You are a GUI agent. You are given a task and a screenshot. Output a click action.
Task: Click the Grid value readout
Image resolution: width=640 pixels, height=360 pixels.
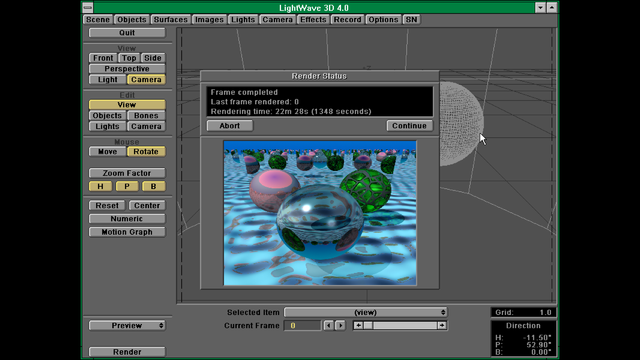pyautogui.click(x=523, y=312)
